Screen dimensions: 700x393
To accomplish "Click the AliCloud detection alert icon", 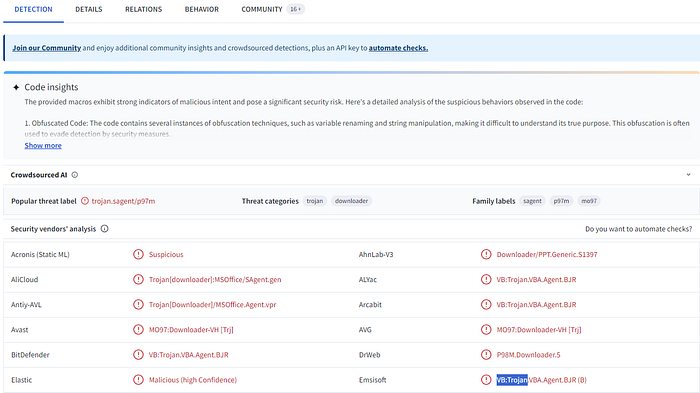I will pyautogui.click(x=138, y=280).
